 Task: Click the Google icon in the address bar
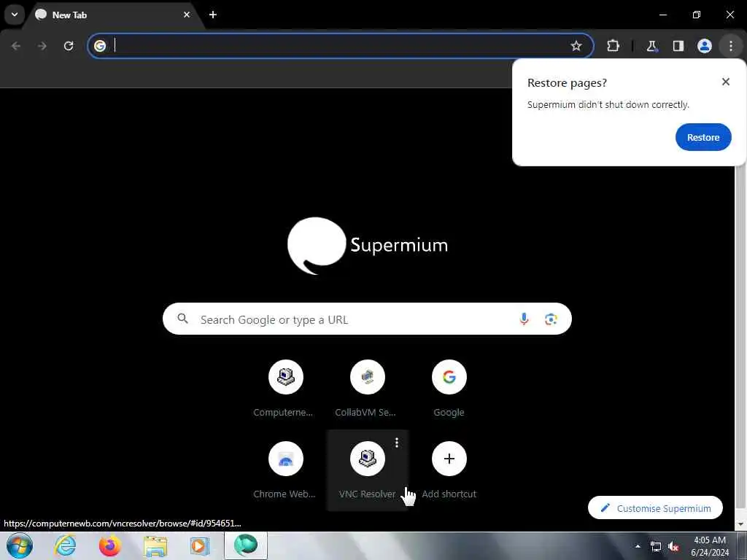coord(99,46)
